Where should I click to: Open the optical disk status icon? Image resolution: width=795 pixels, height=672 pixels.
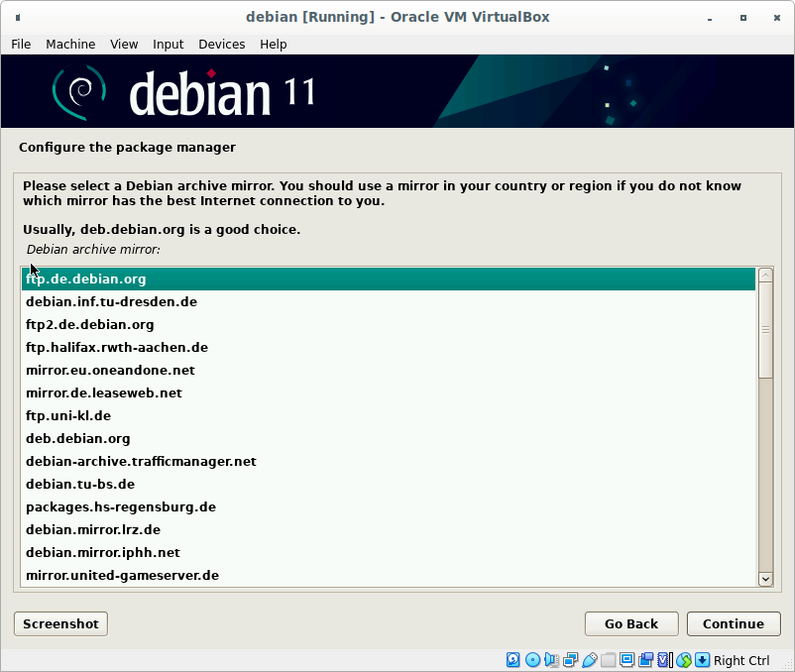pos(532,660)
